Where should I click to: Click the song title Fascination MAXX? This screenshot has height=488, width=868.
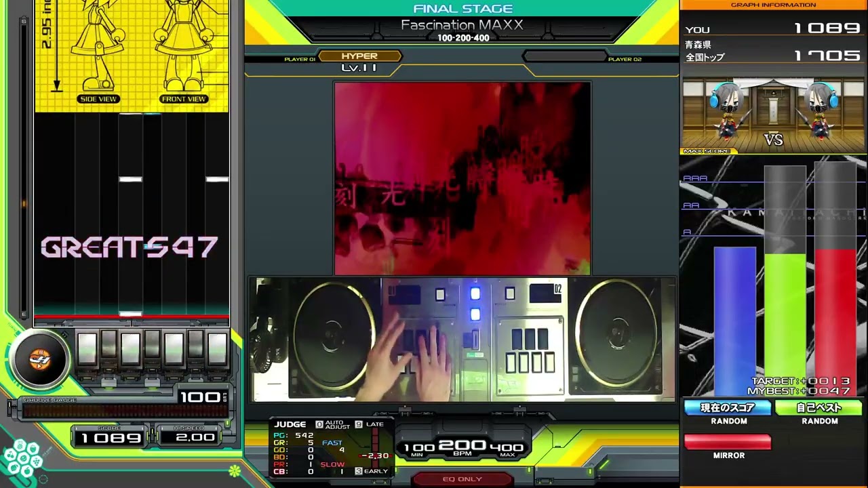click(x=462, y=25)
